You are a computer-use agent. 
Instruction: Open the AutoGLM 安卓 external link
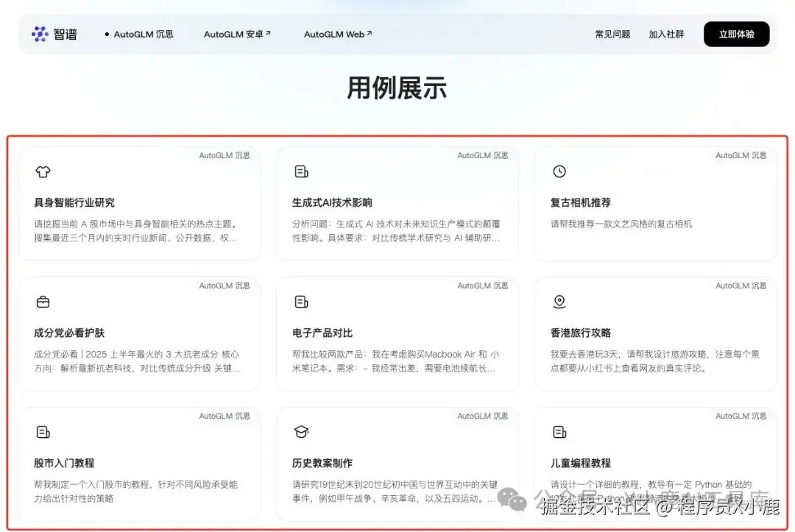[237, 34]
